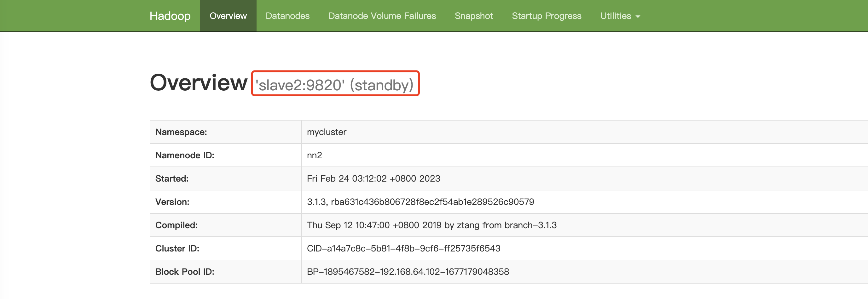Select the nn2 namenode ID value

pyautogui.click(x=314, y=155)
